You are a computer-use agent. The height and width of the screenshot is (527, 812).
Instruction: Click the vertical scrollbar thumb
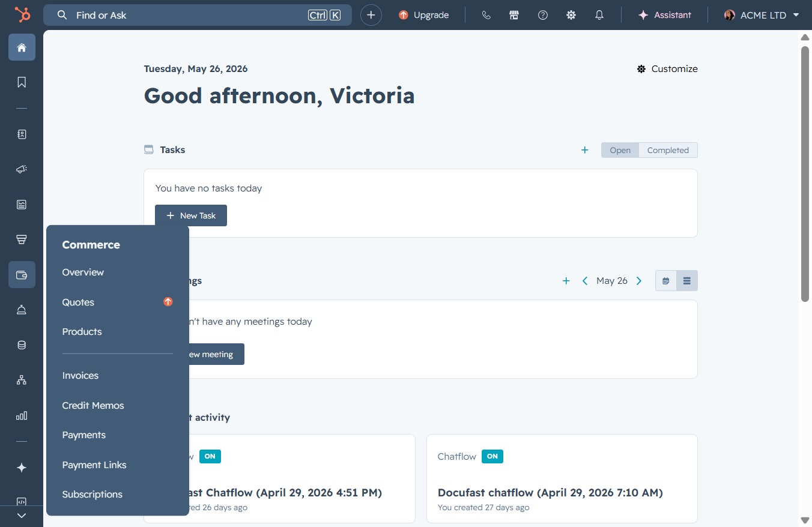(805, 173)
